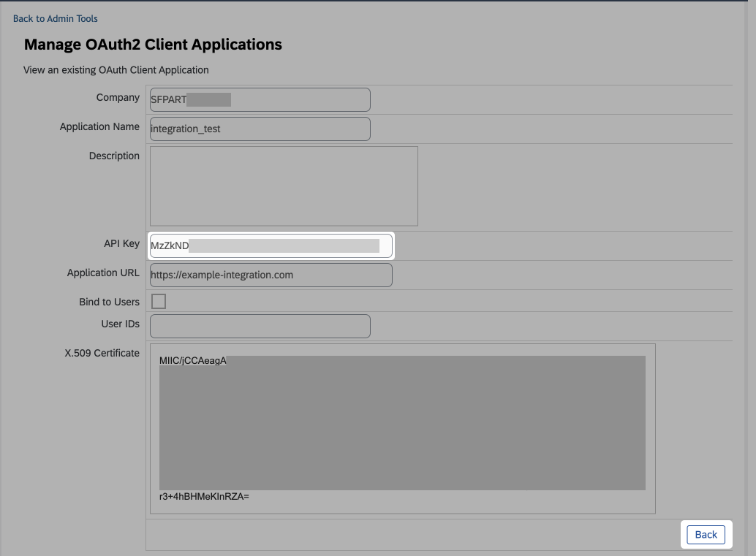Toggle the Bind to Users checkbox
756x556 pixels.
pos(159,302)
